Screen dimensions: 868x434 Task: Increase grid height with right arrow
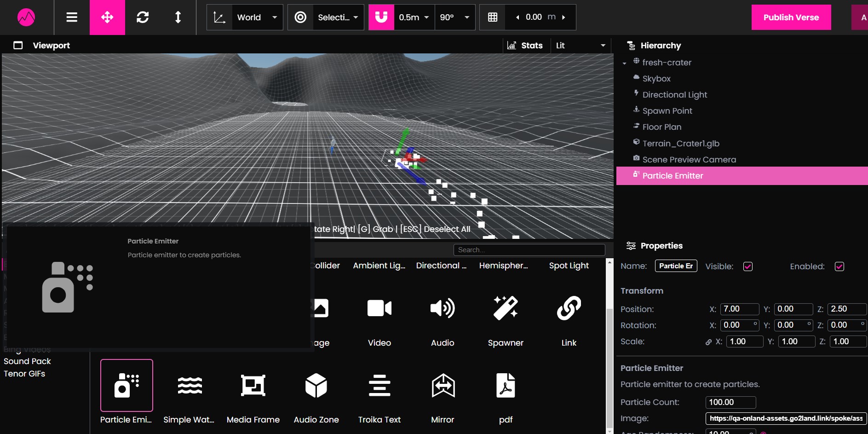(x=563, y=17)
